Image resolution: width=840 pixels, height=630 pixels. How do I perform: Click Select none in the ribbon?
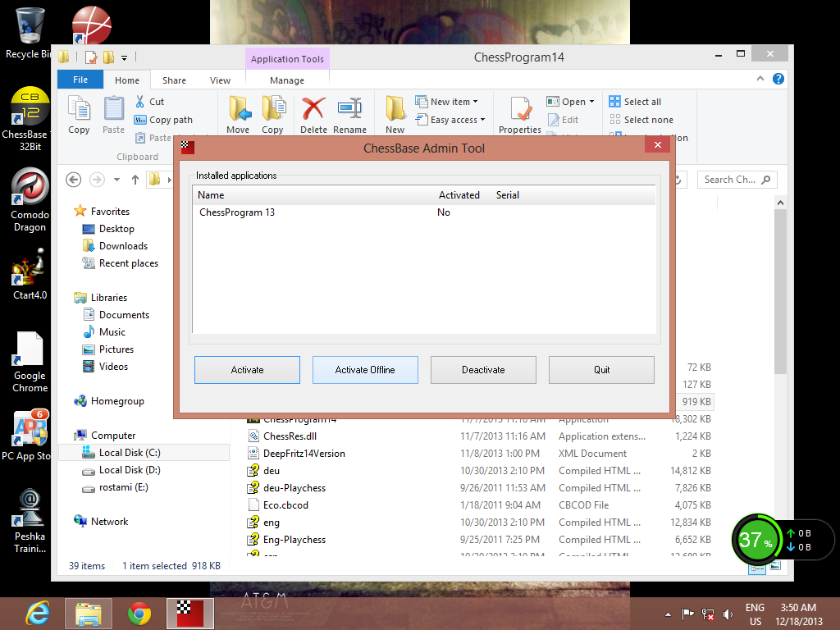(x=641, y=120)
